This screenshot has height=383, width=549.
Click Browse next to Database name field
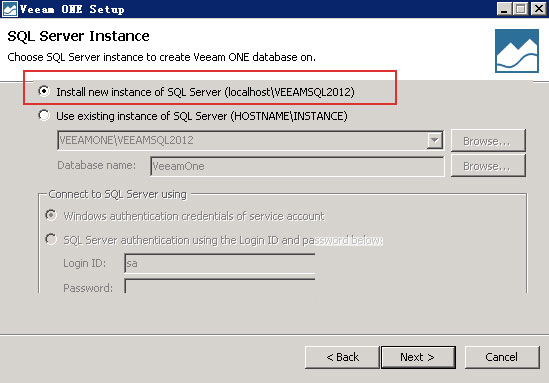[488, 166]
